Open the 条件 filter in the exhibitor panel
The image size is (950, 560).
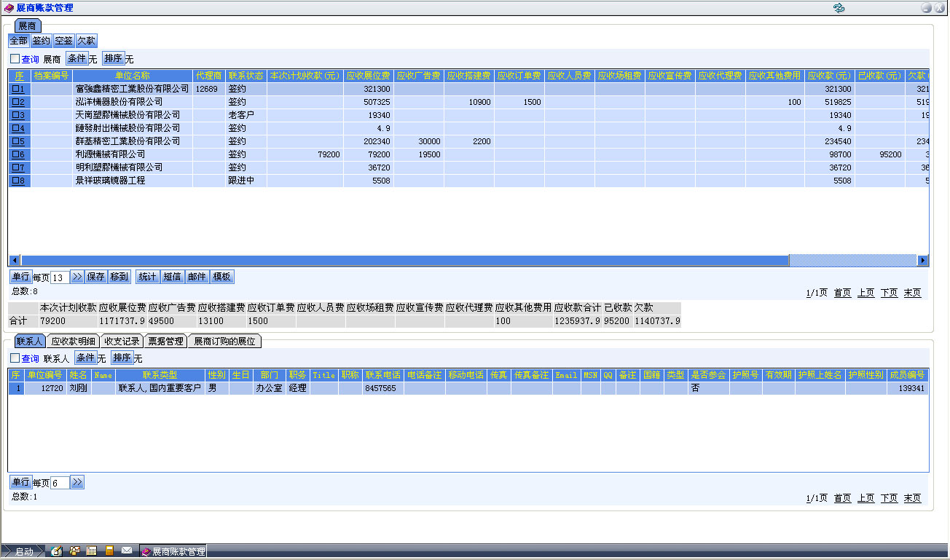coord(76,59)
